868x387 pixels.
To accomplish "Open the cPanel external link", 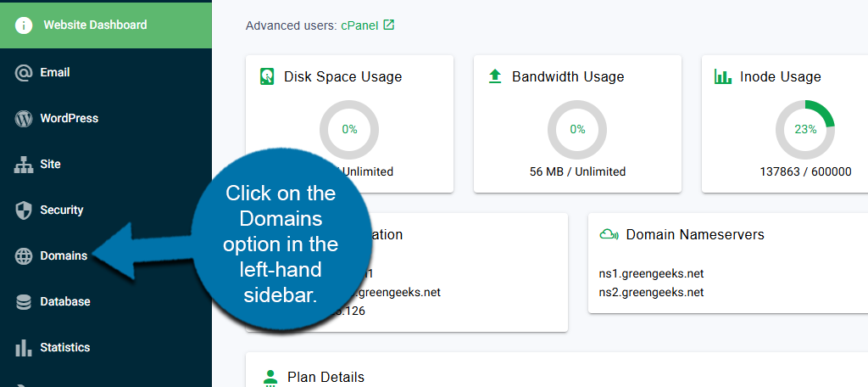I will [359, 25].
